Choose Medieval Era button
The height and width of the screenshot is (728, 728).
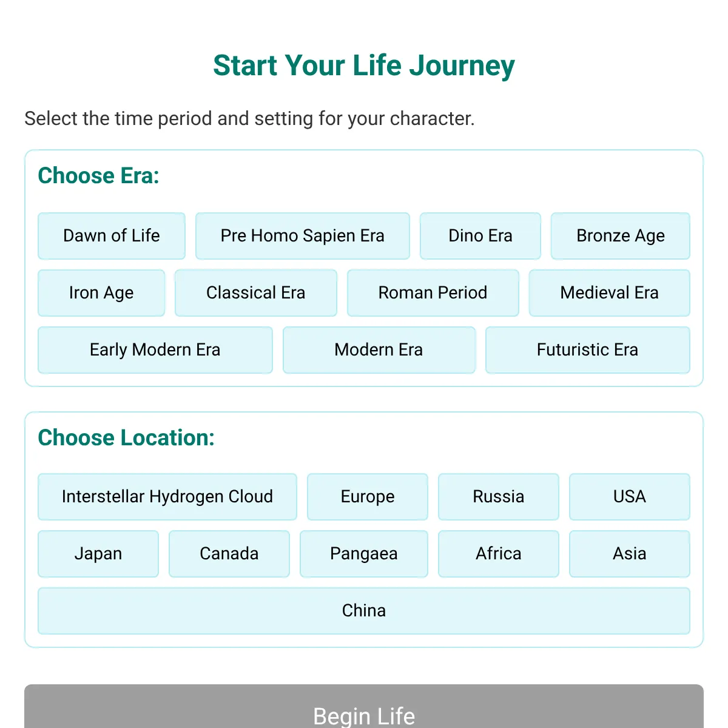(x=610, y=293)
